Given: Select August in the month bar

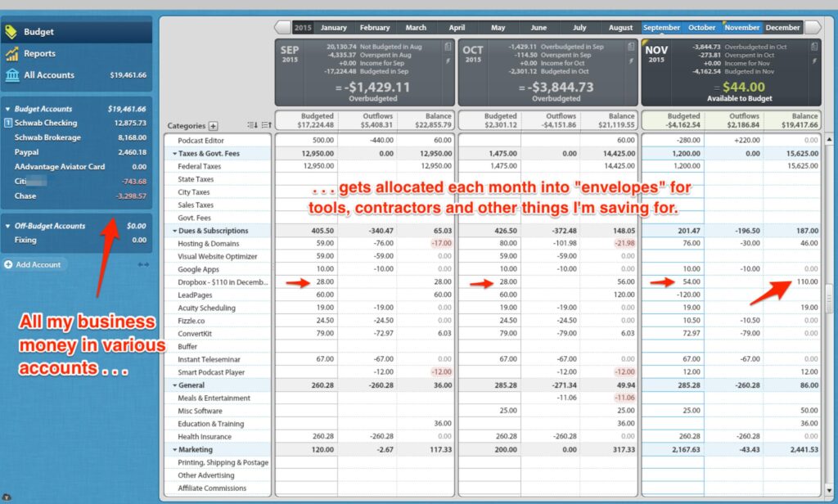Looking at the screenshot, I should [620, 28].
